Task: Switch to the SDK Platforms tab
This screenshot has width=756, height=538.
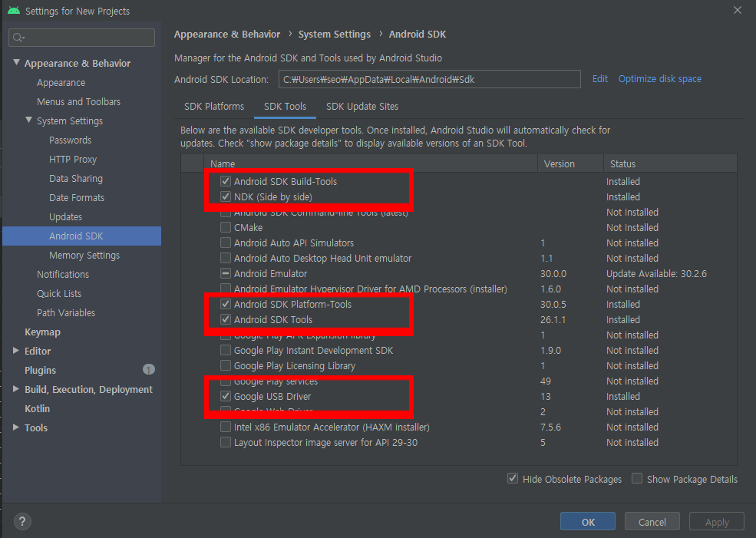Action: point(214,107)
